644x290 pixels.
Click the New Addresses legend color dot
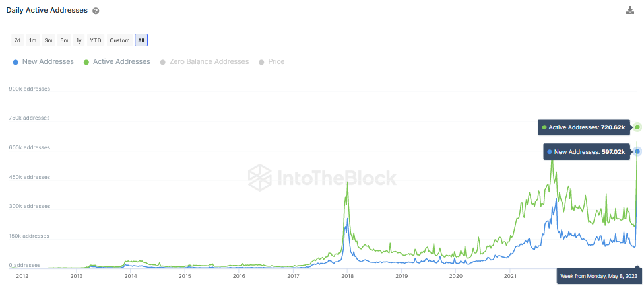(x=15, y=62)
